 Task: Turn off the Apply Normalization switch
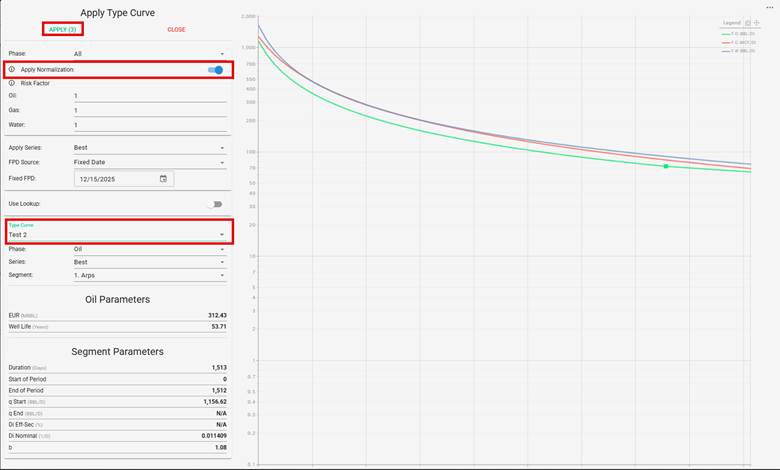pyautogui.click(x=216, y=70)
